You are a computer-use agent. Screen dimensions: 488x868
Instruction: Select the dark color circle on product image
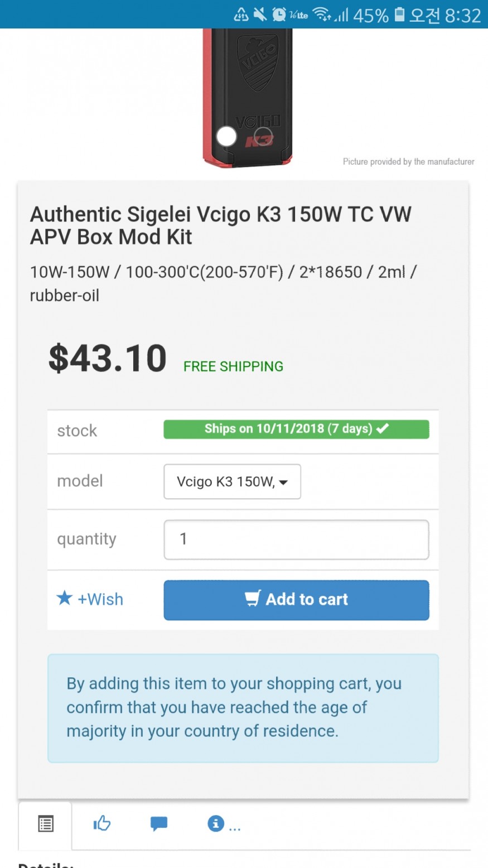263,137
